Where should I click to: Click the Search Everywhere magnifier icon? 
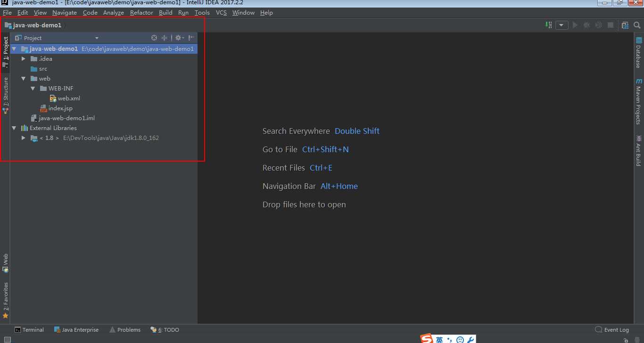637,25
